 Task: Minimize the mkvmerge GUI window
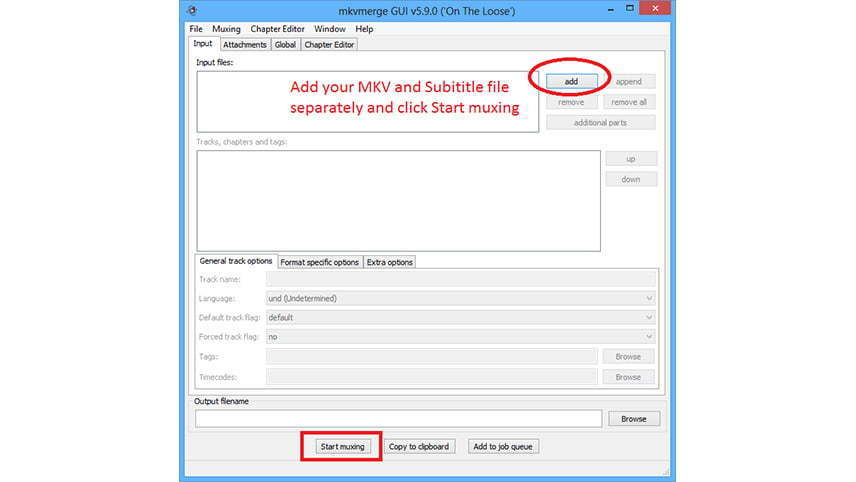coord(610,9)
